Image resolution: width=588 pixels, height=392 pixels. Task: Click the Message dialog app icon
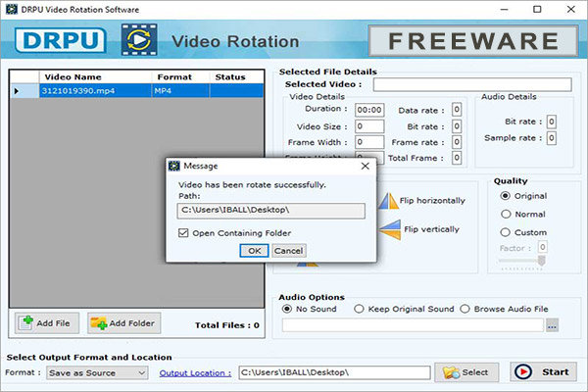(x=174, y=166)
